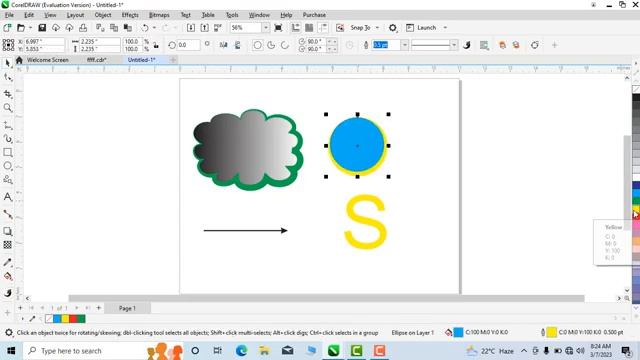Select the Page 1 tab

[127, 308]
